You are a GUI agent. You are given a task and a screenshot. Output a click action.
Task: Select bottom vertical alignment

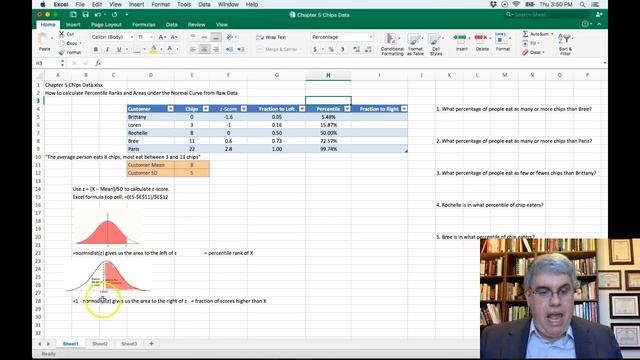point(216,37)
